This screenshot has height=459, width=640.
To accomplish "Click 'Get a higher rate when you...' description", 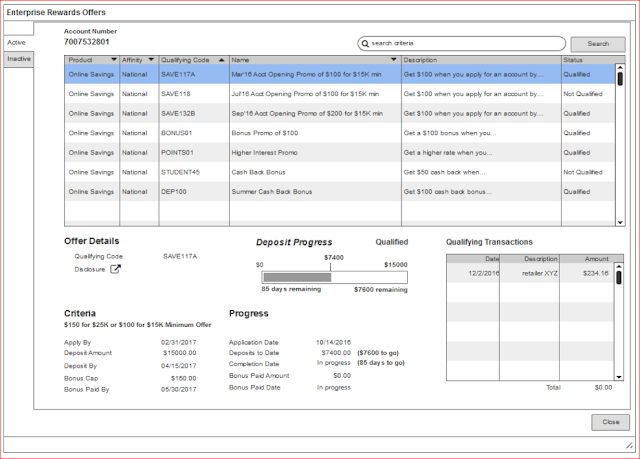I will coord(448,153).
